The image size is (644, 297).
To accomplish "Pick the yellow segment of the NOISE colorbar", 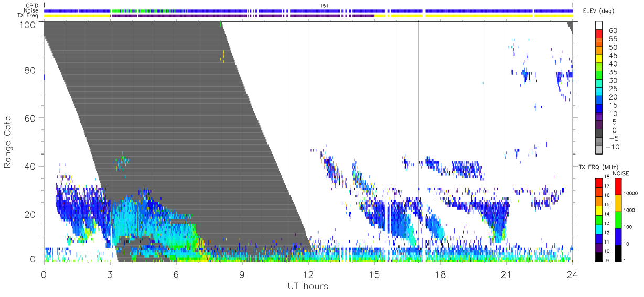I will pyautogui.click(x=618, y=202).
